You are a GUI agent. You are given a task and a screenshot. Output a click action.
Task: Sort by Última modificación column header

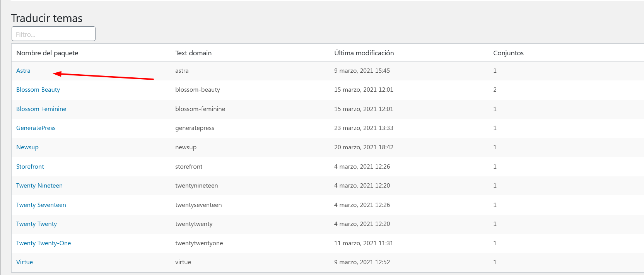point(364,53)
